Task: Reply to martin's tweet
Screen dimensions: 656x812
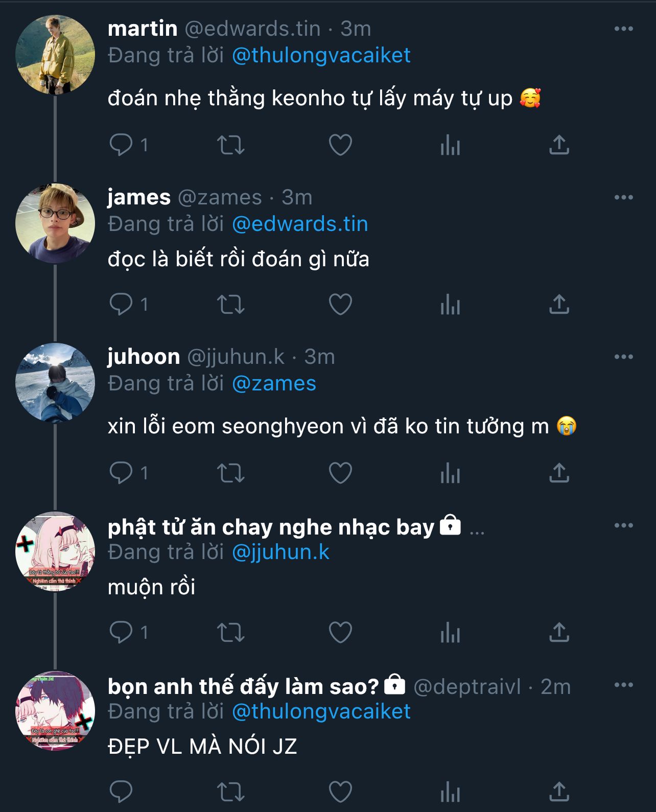Action: 121,145
